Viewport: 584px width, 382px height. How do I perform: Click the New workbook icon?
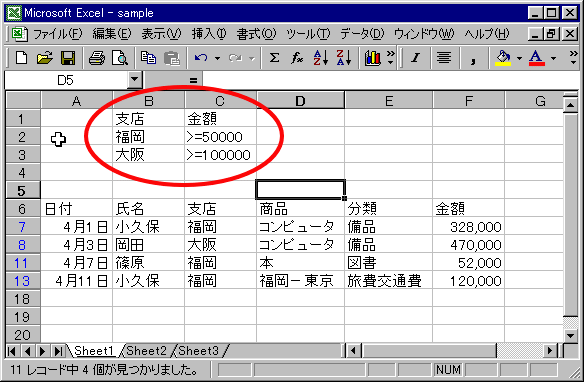pos(21,58)
